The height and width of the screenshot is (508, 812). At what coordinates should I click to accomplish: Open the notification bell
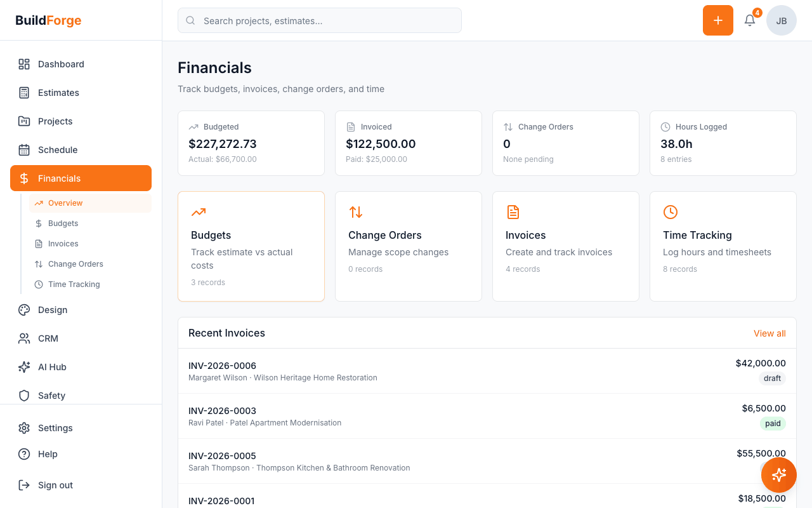[749, 20]
